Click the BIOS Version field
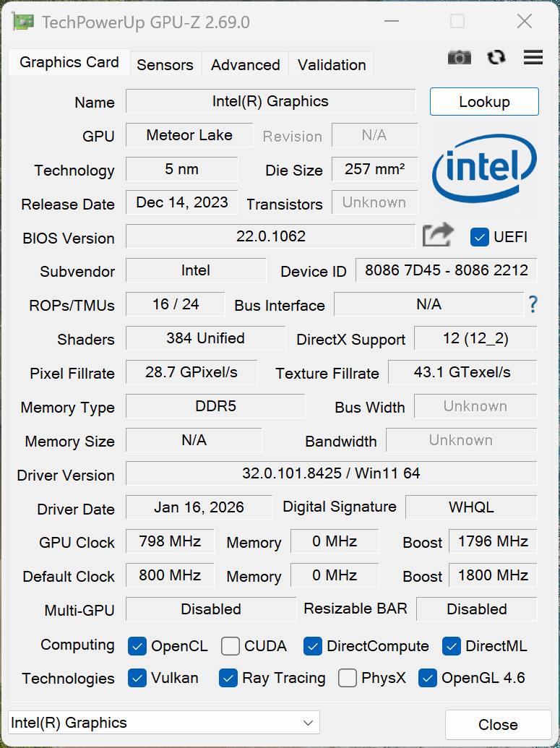The height and width of the screenshot is (748, 560). tap(270, 236)
